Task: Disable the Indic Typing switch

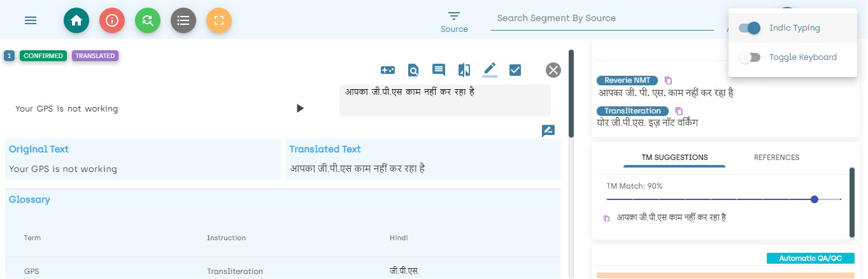Action: click(750, 28)
